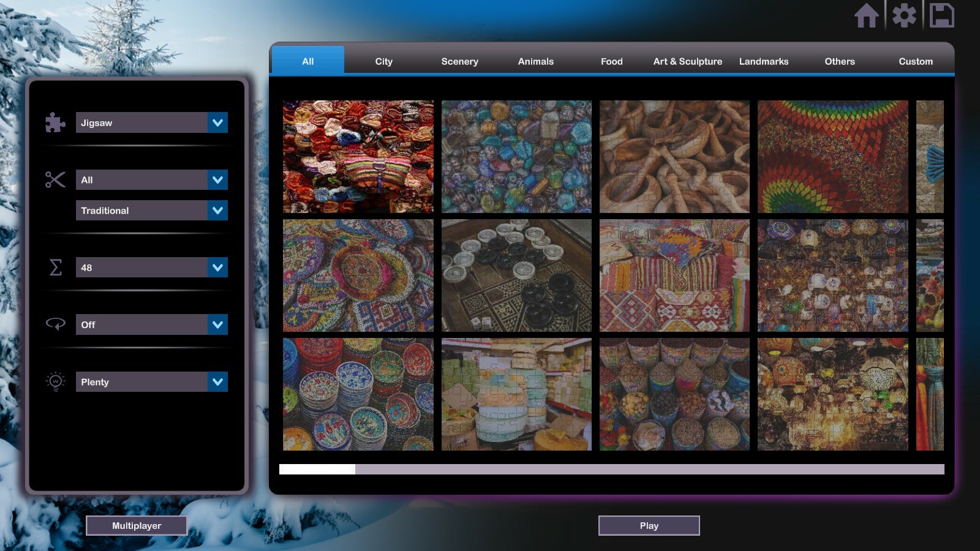Click the jigsaw piece puzzle type icon

click(55, 122)
